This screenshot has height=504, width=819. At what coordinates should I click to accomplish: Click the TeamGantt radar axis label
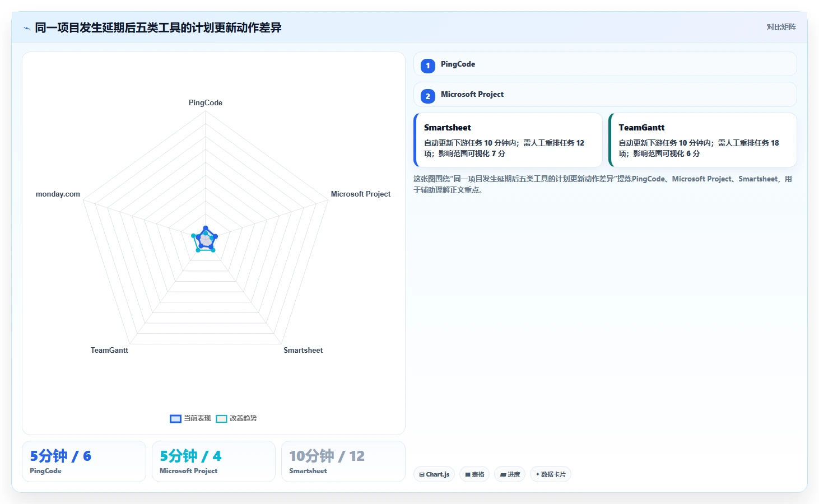[x=109, y=350]
